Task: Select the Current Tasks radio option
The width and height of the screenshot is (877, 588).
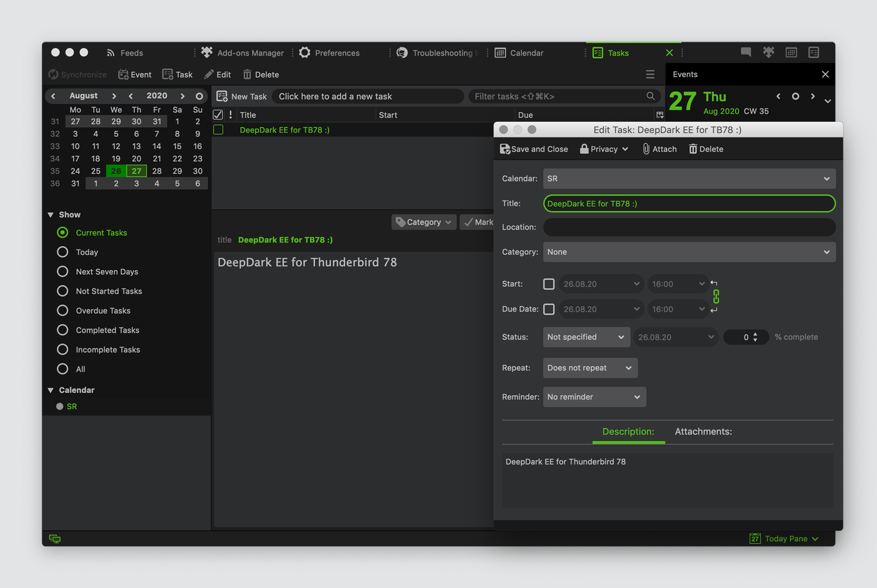Action: tap(63, 233)
